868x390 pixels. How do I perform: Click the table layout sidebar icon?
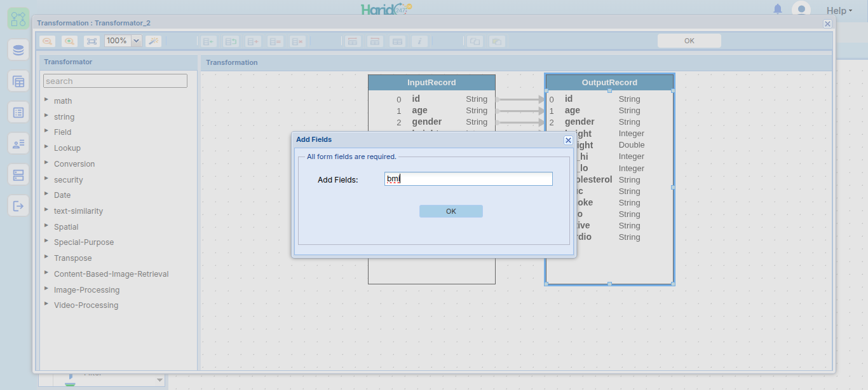18,81
